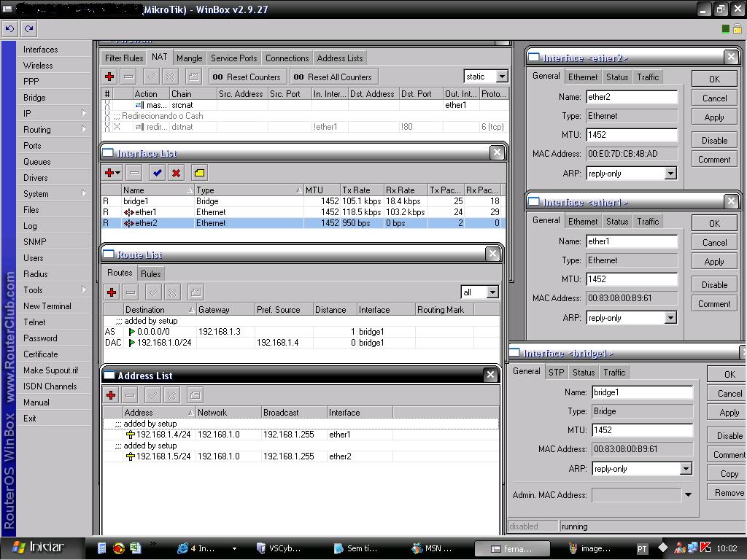Click the undo arrow in WinBox toolbar
Viewport: 747px width, 560px height.
[x=9, y=29]
